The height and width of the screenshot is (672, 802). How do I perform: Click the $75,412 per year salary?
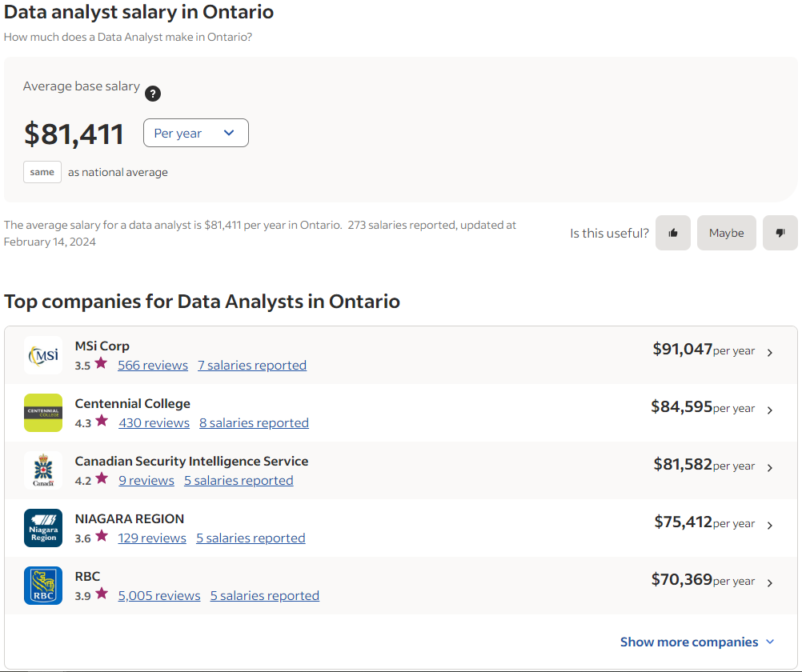coord(705,522)
